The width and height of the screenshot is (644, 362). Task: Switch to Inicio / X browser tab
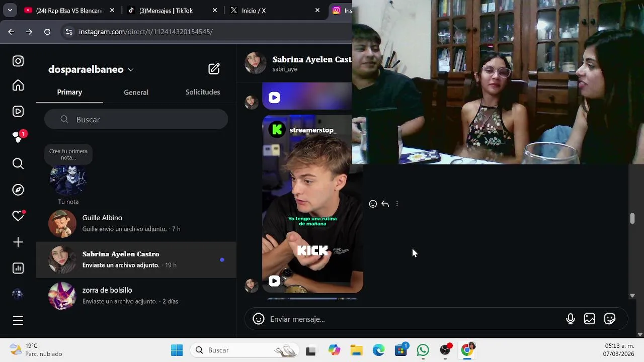pos(274,11)
